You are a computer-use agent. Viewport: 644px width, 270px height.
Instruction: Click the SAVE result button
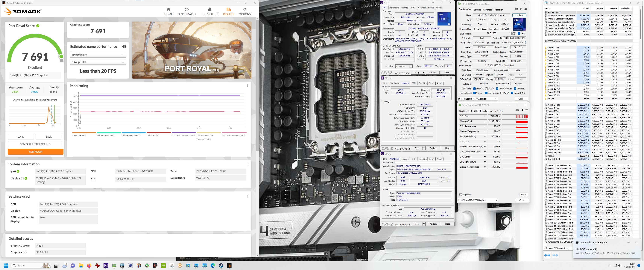[x=49, y=137]
